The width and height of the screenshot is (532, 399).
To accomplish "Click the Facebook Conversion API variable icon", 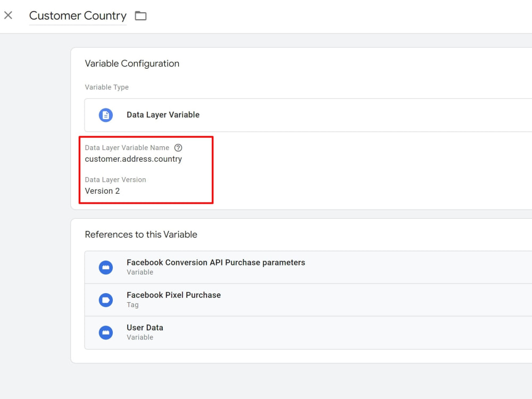I will pos(106,268).
